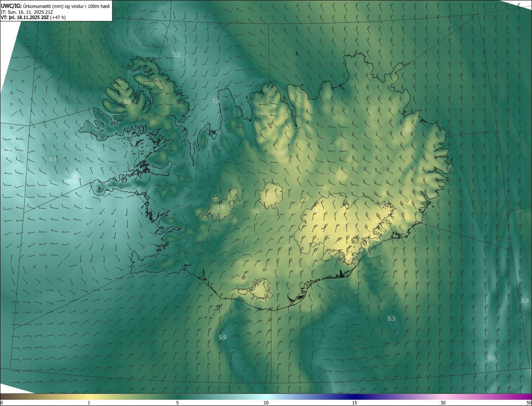Click the 0 tick on the colour scale
Screen dimensions: 532x406
[x=2, y=403]
